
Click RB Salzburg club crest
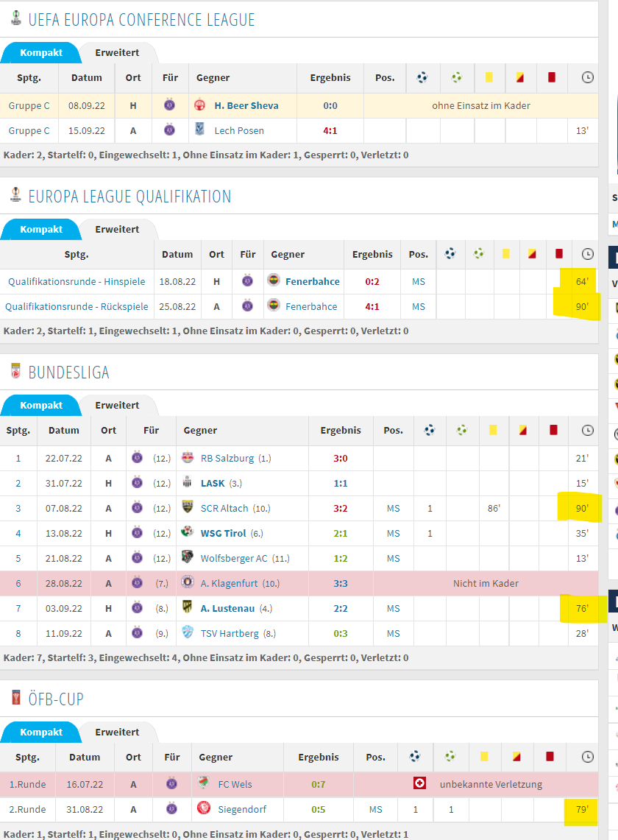tap(188, 457)
